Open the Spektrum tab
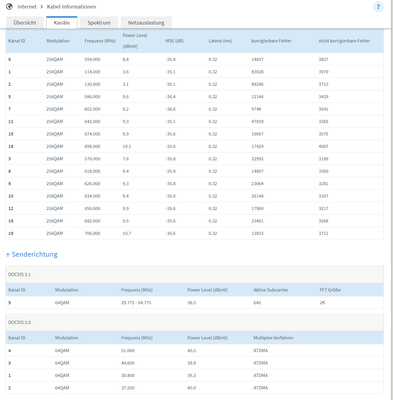Viewport: 393px width, 400px height. [x=99, y=23]
